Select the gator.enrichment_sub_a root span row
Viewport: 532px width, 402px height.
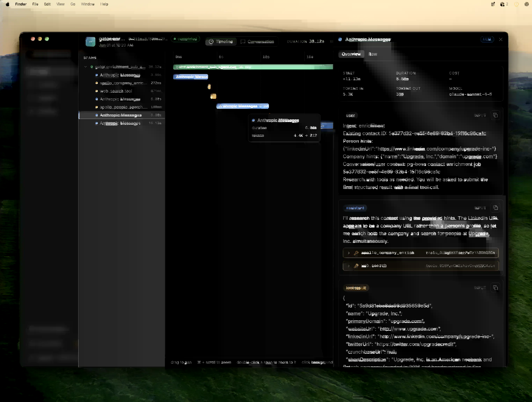[122, 67]
